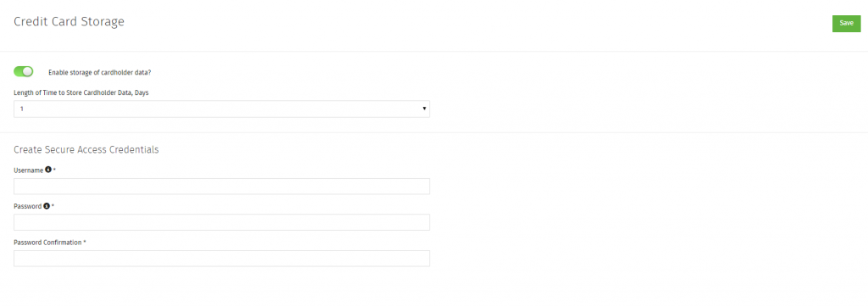Screen dimensions: 868x307
Task: Click the 'Length of Time to Store Cardholder Data' label
Action: click(81, 92)
